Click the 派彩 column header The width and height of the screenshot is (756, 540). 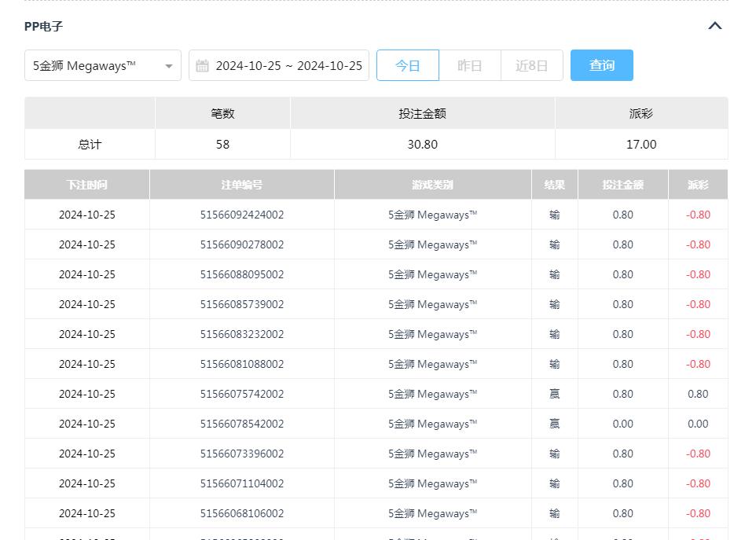pos(698,184)
